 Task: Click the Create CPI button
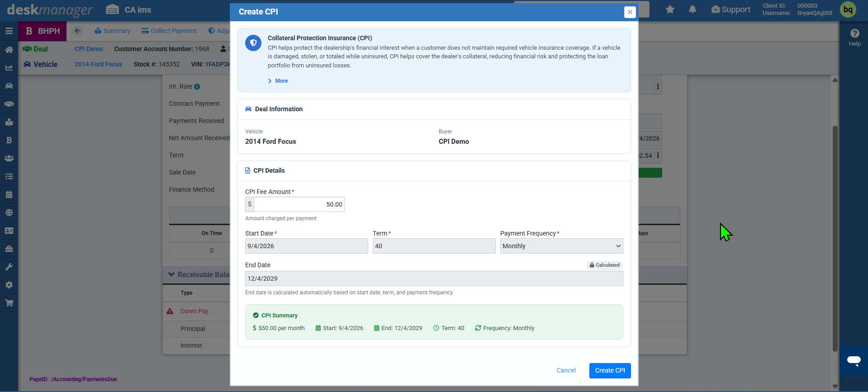[x=610, y=370]
